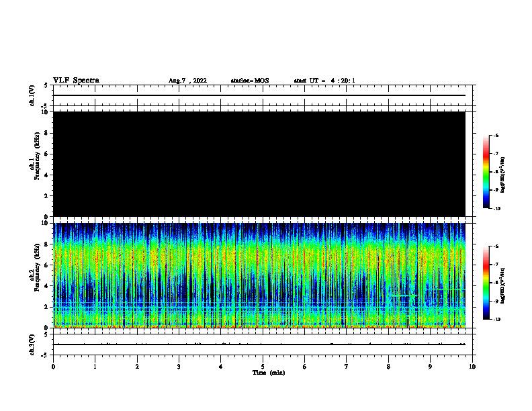
Task: Click the log(PSD) unit label of ch.2 color bar
Action: click(503, 286)
